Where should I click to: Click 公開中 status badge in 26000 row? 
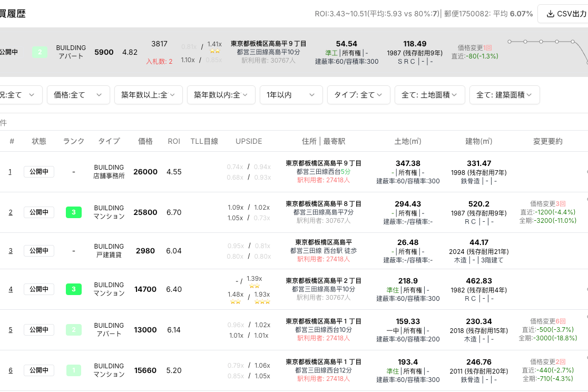[x=39, y=172]
